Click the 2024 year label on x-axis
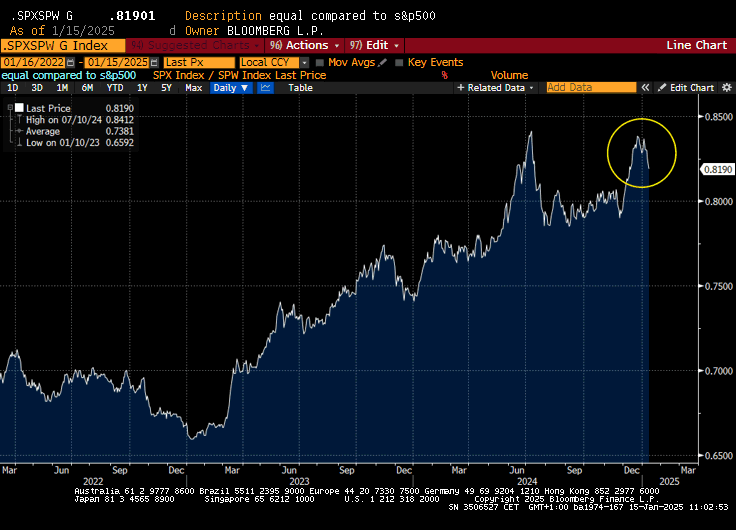 click(x=527, y=481)
